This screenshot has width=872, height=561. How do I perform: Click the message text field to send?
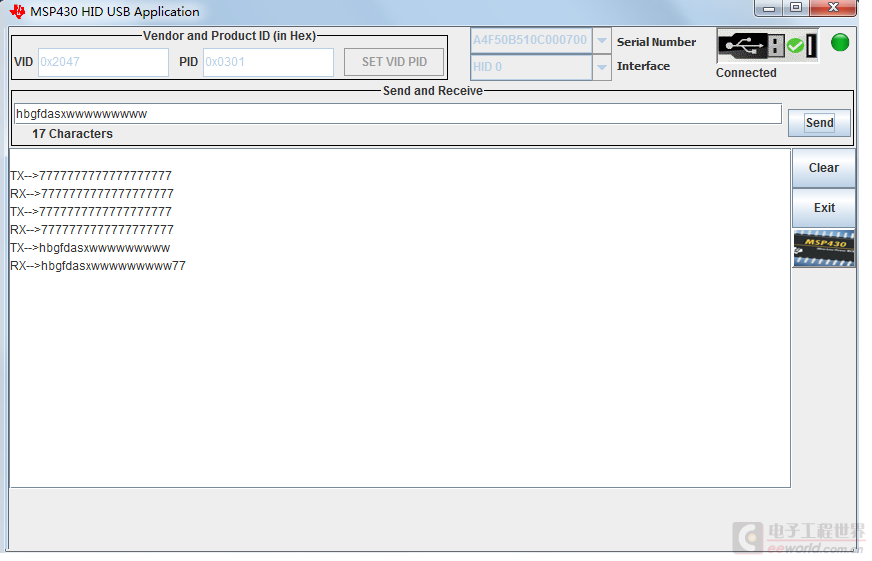coord(398,114)
